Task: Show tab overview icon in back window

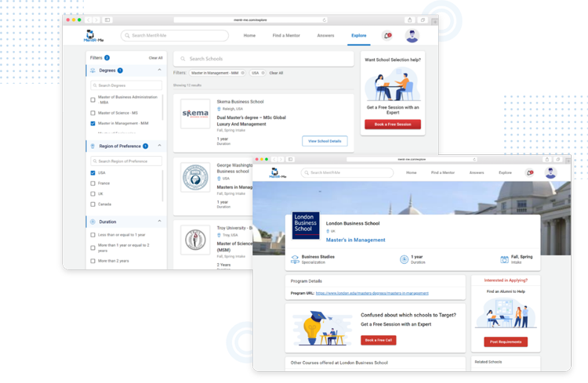Action: point(423,20)
